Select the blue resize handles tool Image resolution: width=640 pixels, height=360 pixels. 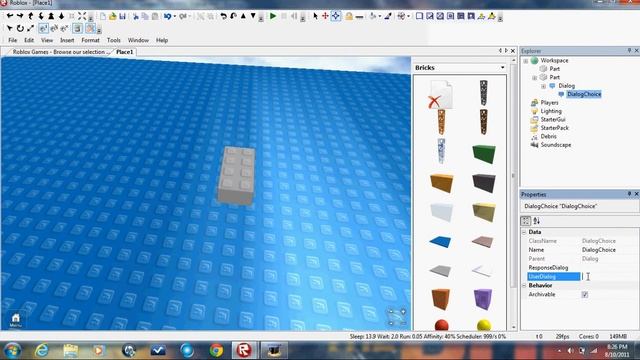tap(336, 16)
